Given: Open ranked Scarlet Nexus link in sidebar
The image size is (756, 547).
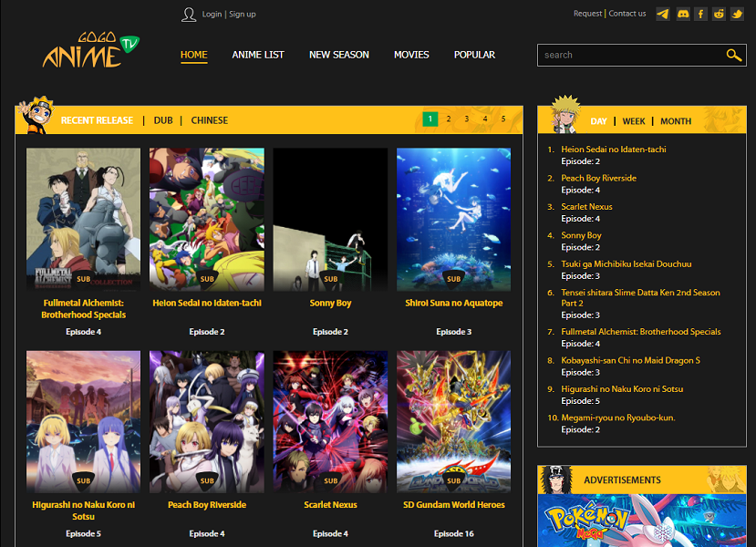Looking at the screenshot, I should 586,207.
